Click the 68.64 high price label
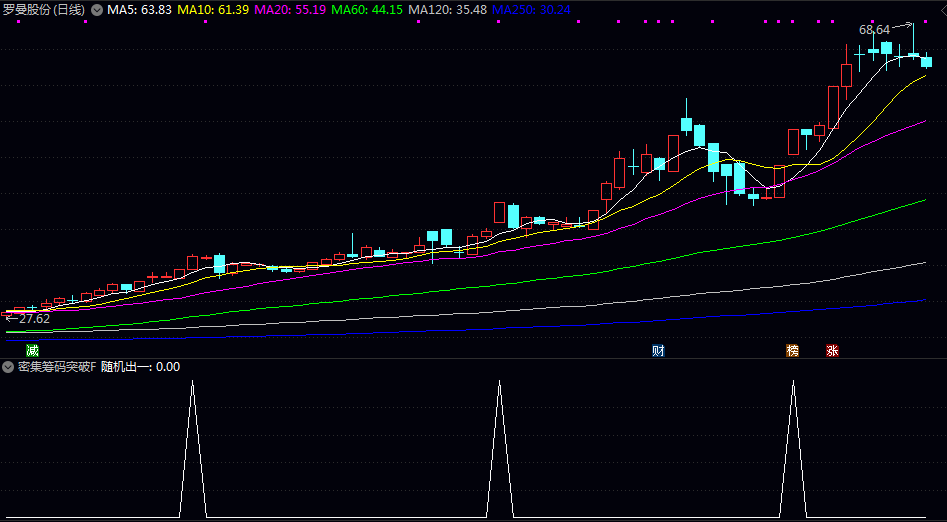 (874, 30)
